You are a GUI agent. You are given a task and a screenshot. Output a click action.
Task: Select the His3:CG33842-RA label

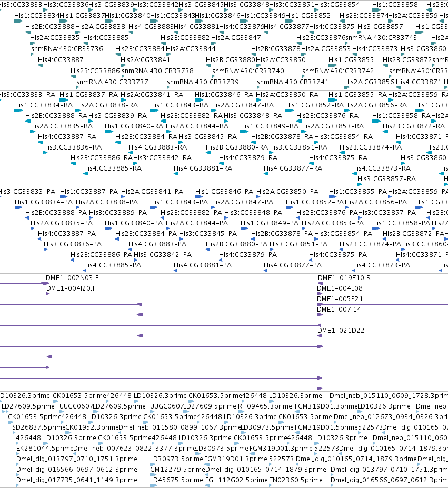pos(163,157)
